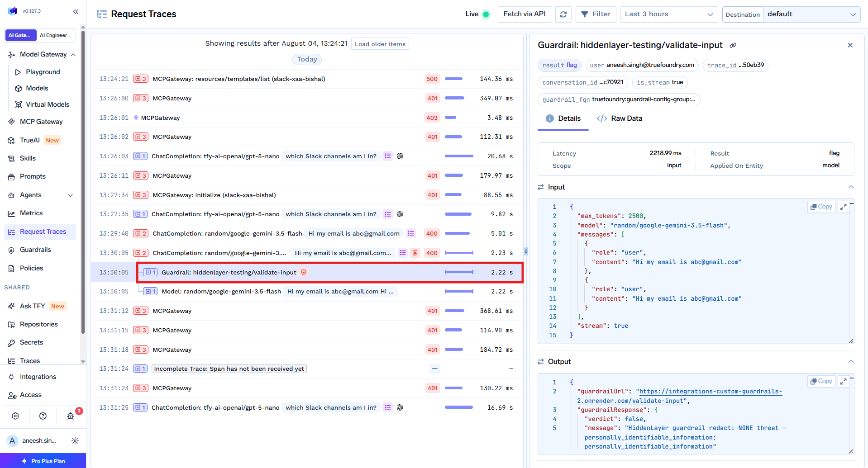The width and height of the screenshot is (868, 468).
Task: Open bug report icon with badge
Action: [71, 416]
